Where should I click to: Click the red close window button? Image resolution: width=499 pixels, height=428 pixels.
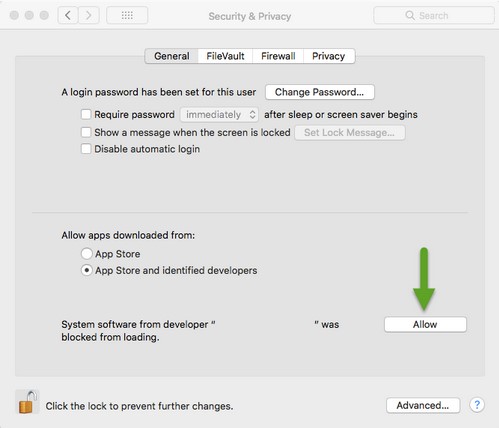click(x=14, y=15)
